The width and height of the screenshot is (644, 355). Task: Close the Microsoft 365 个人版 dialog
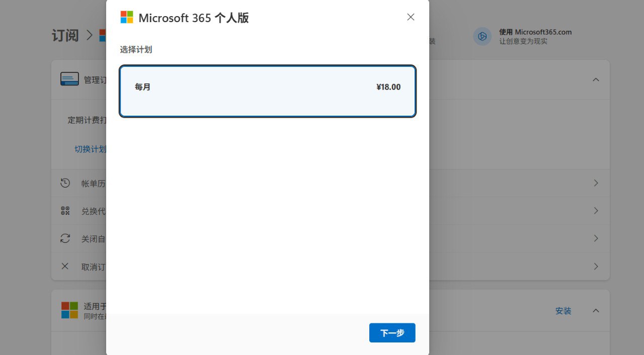(x=411, y=17)
